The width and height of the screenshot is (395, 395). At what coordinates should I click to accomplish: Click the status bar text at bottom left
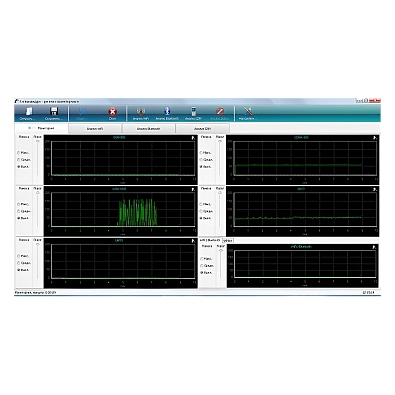pos(35,292)
